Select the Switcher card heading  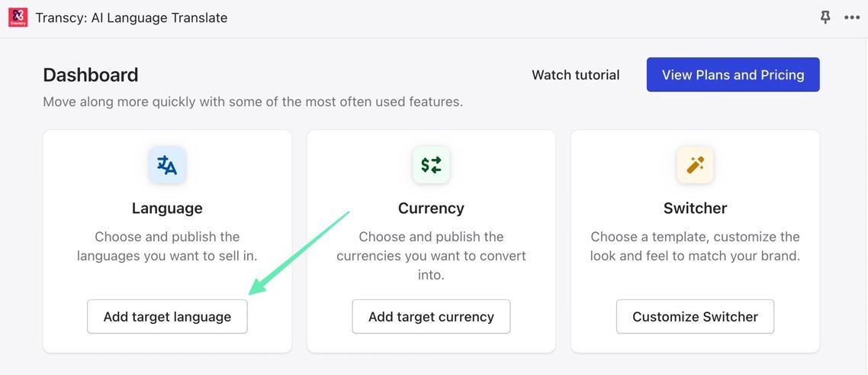click(x=695, y=208)
